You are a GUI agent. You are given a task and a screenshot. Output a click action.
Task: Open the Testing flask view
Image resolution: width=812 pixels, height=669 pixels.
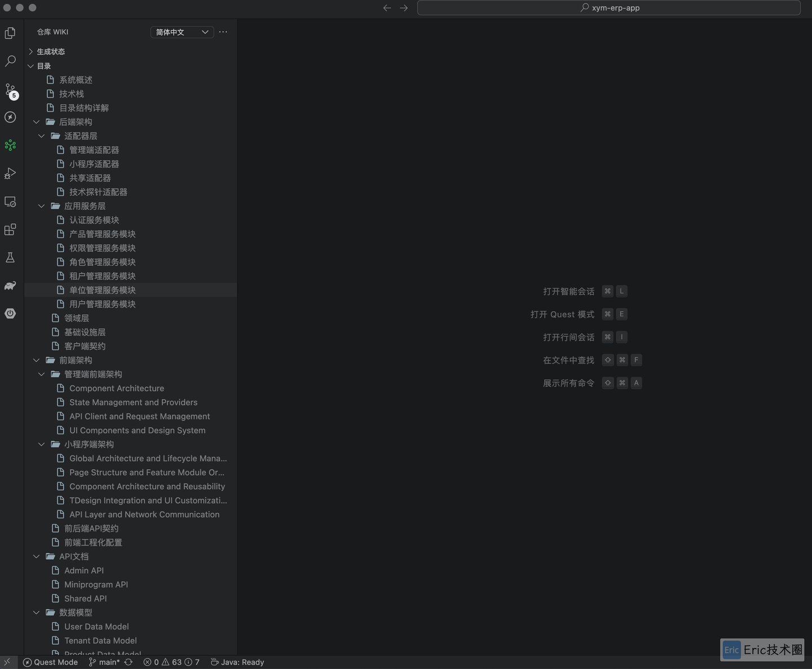(x=10, y=258)
